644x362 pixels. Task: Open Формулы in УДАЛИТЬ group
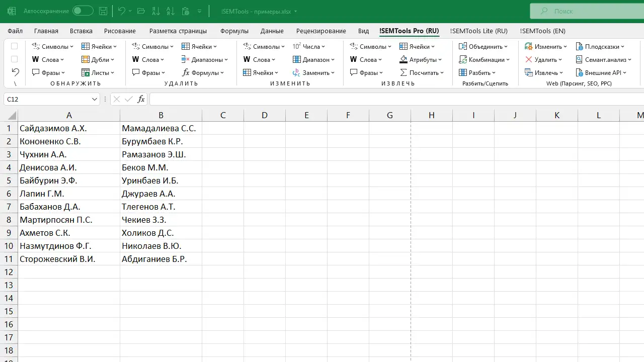[203, 72]
